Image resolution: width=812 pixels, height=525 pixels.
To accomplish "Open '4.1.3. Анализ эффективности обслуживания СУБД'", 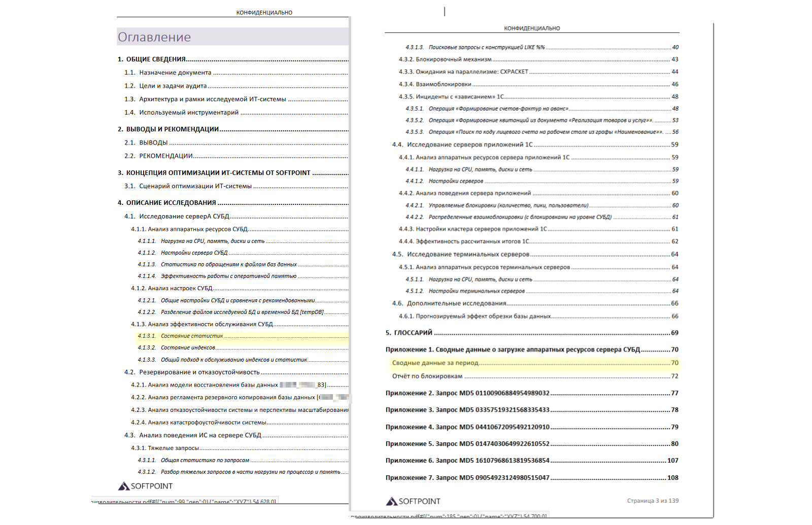I will pos(240,324).
